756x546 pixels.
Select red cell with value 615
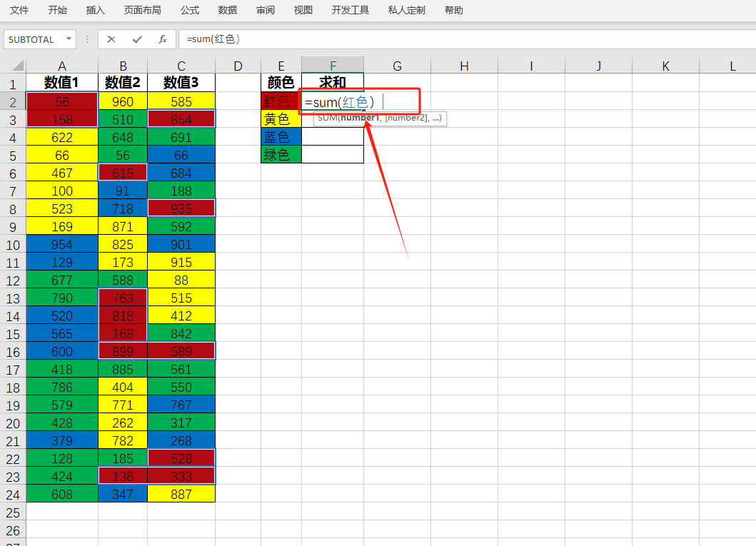coord(123,173)
